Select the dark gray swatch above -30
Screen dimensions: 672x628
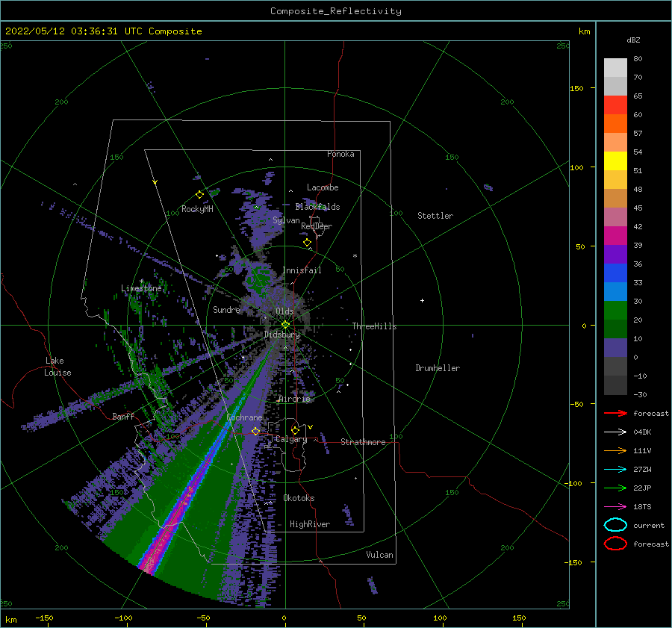615,385
